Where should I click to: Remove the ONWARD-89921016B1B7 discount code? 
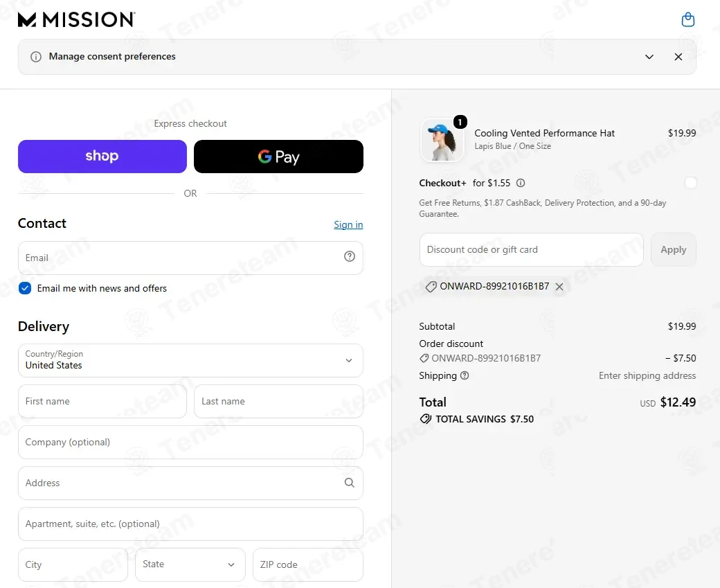pyautogui.click(x=559, y=287)
